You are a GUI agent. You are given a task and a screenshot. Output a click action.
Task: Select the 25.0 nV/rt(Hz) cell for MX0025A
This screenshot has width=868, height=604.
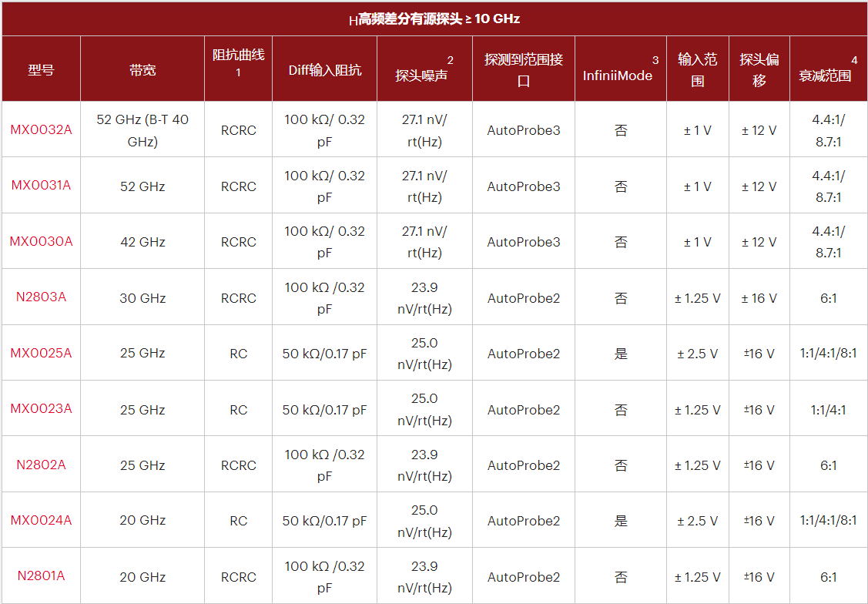(424, 353)
